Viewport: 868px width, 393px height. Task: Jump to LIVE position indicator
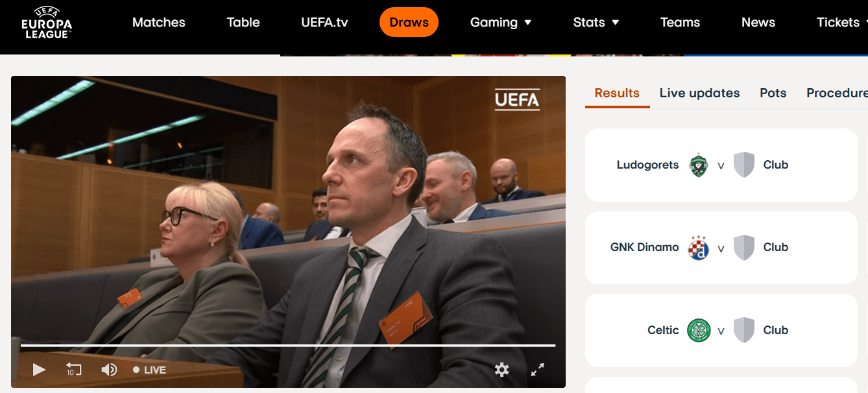[150, 370]
